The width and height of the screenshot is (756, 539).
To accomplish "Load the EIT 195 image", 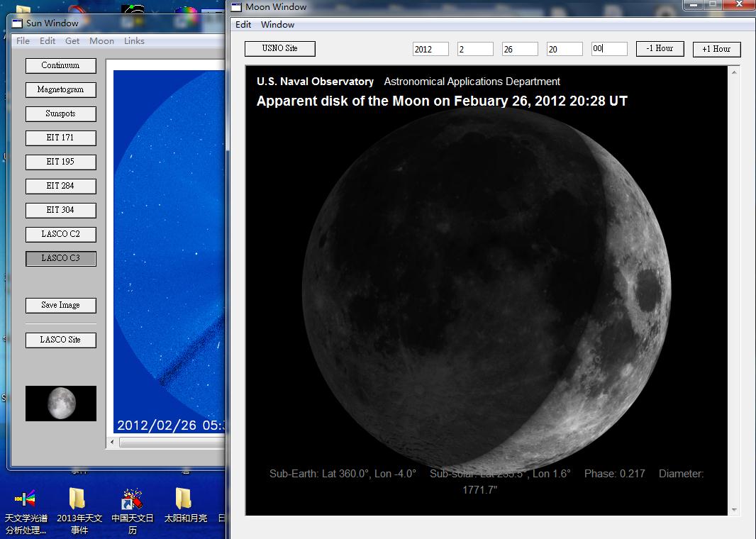I will coord(61,162).
